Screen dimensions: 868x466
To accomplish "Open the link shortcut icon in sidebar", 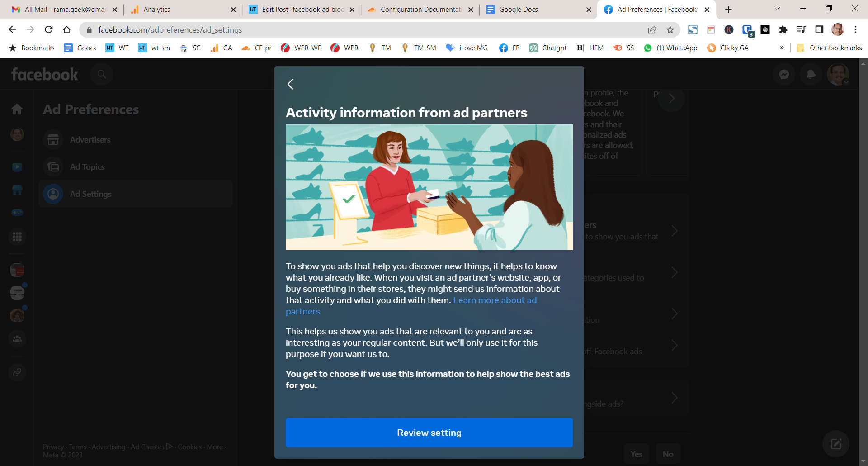I will pos(17,372).
